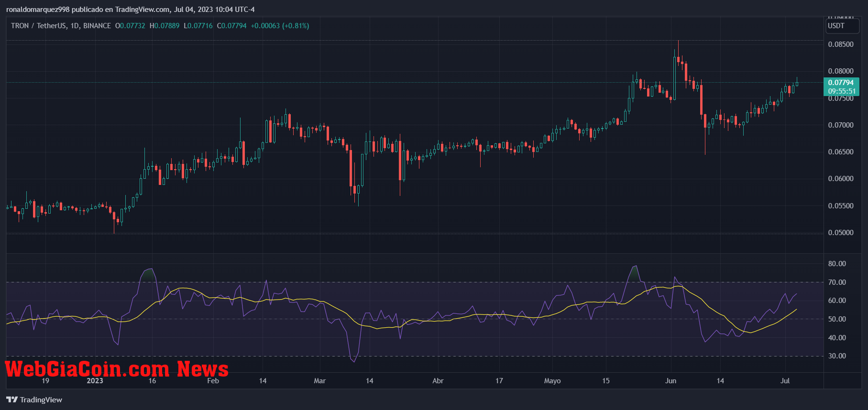
Task: Click the 0.08000 price axis label
Action: [841, 71]
